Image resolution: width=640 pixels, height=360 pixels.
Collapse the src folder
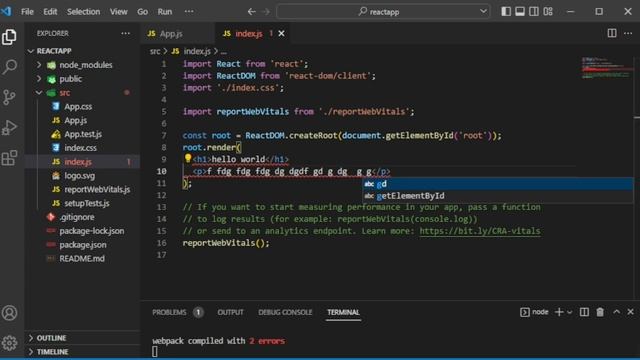click(39, 93)
